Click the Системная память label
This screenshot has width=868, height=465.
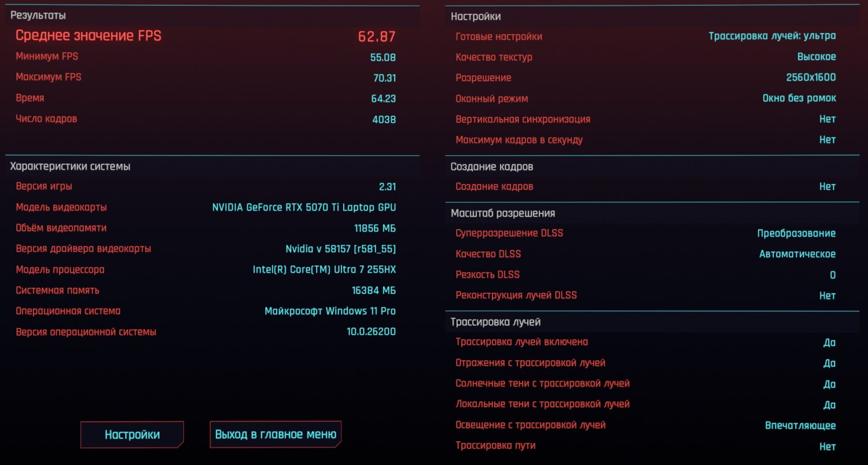(57, 291)
